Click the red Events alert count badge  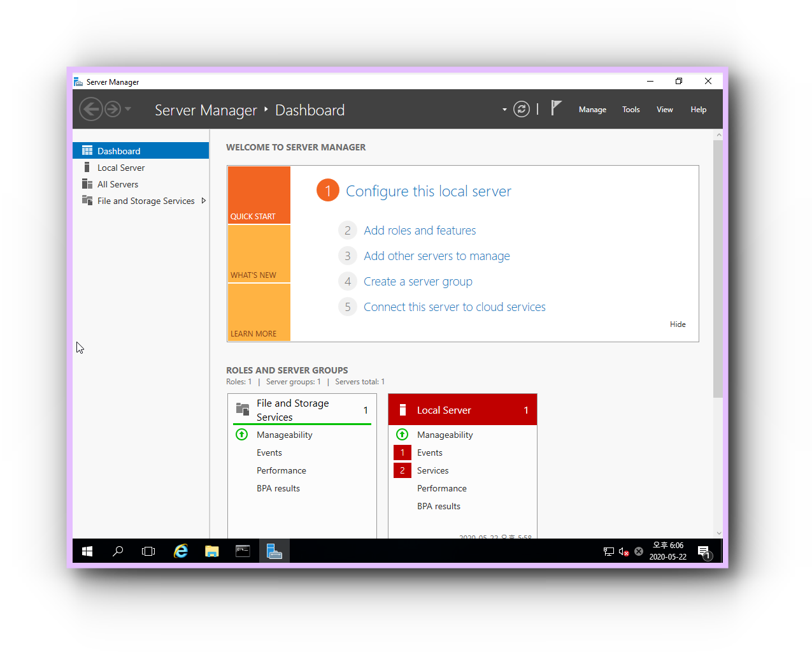pyautogui.click(x=402, y=453)
